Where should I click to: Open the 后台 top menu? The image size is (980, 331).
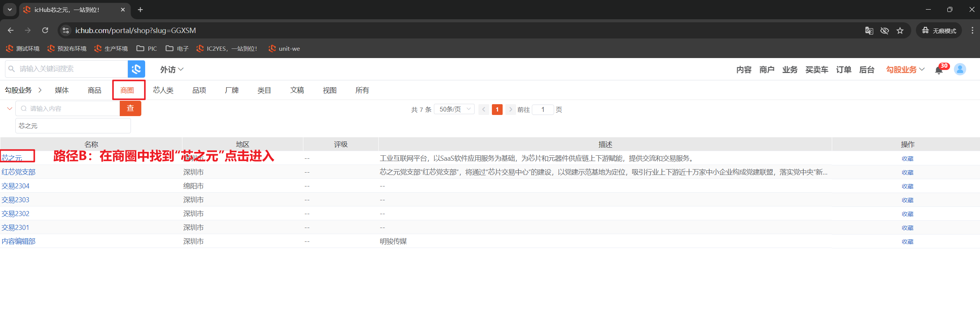pyautogui.click(x=867, y=70)
